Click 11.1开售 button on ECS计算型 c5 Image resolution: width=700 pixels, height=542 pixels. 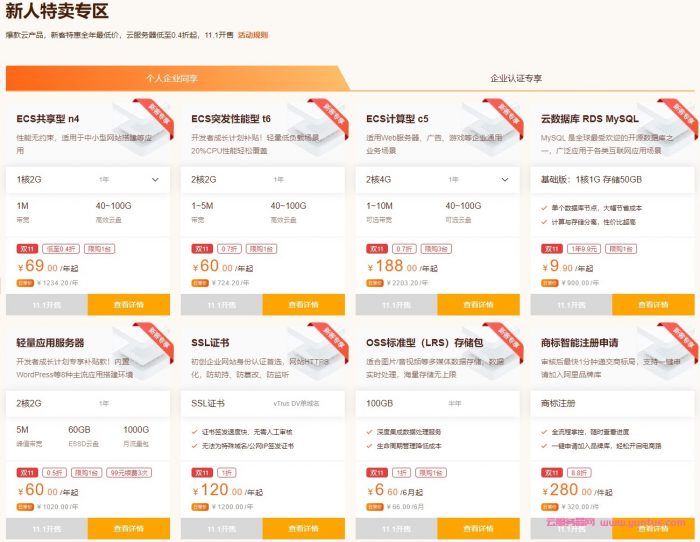[396, 304]
